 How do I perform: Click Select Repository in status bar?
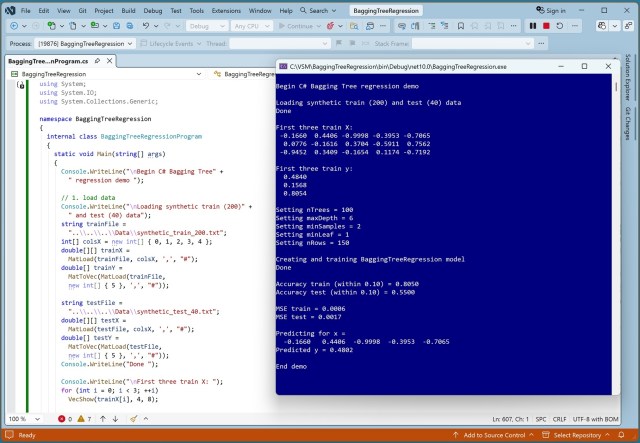(576, 435)
